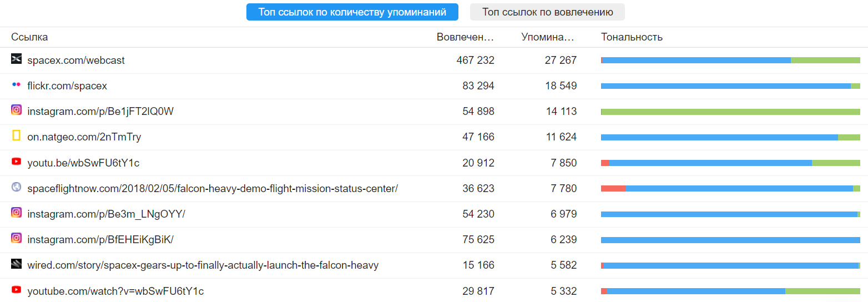
Task: Click the red negative segment of spaceflightnow sentiment bar
Action: [x=613, y=189]
